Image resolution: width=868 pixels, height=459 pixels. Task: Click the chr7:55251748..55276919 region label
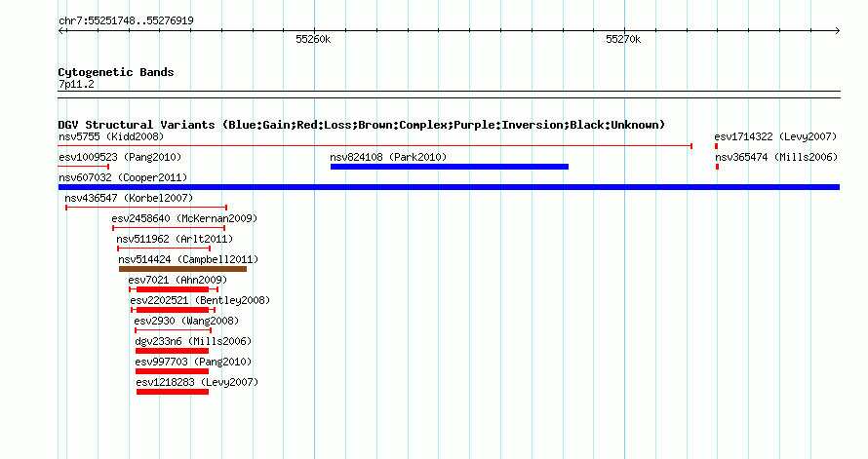[x=126, y=20]
